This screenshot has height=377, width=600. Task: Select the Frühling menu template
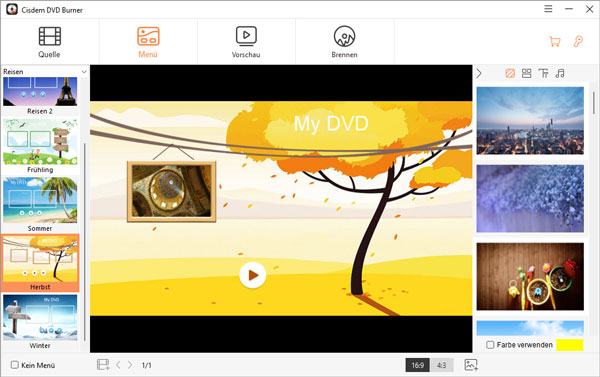[x=40, y=146]
